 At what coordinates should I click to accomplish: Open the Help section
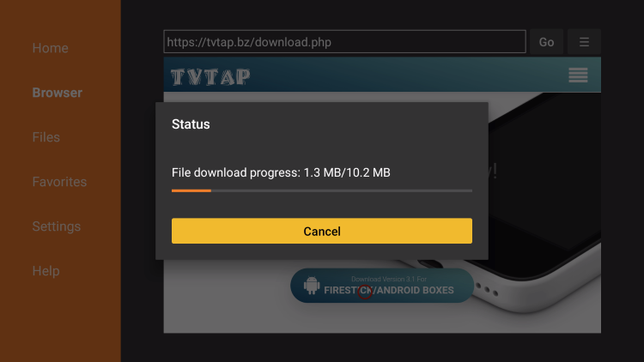coord(46,271)
